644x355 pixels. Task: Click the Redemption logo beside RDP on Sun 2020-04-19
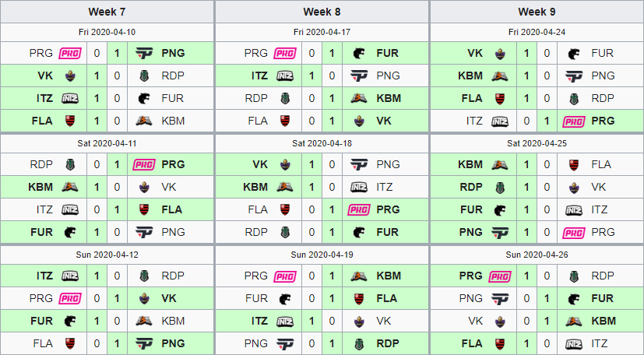[x=359, y=344]
